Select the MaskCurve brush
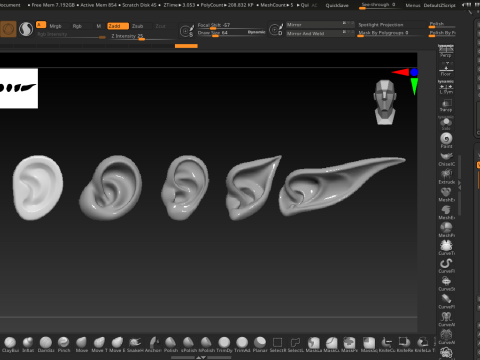 (331, 344)
